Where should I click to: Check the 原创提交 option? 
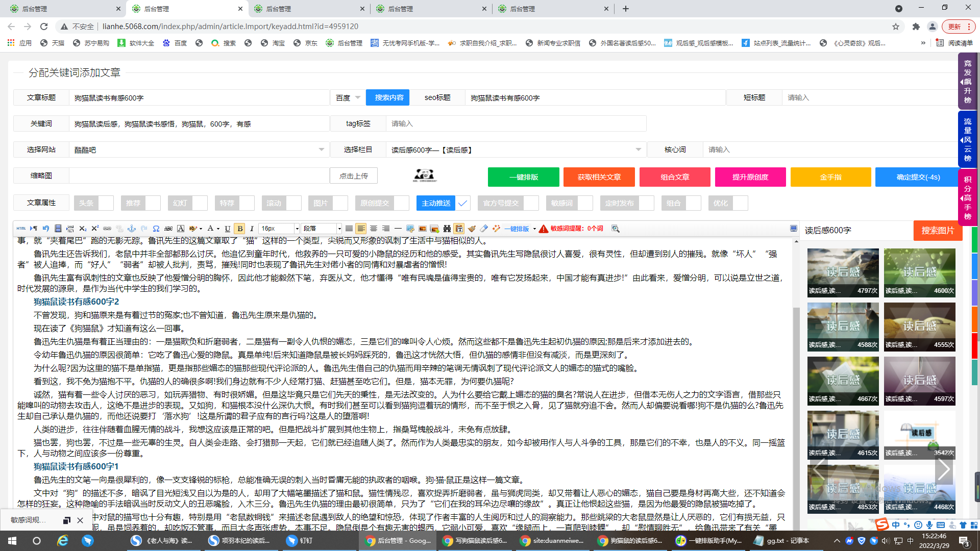pos(403,203)
